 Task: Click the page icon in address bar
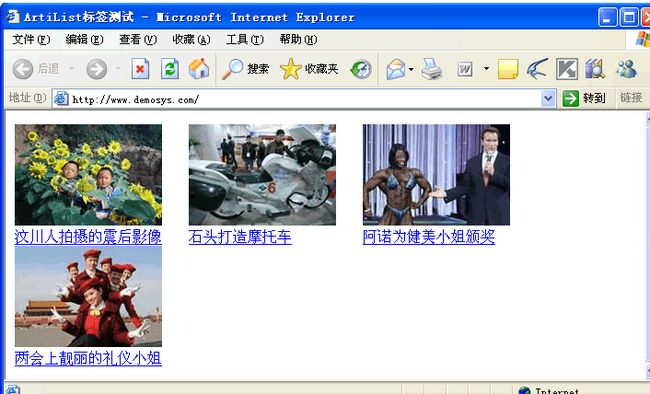[61, 99]
